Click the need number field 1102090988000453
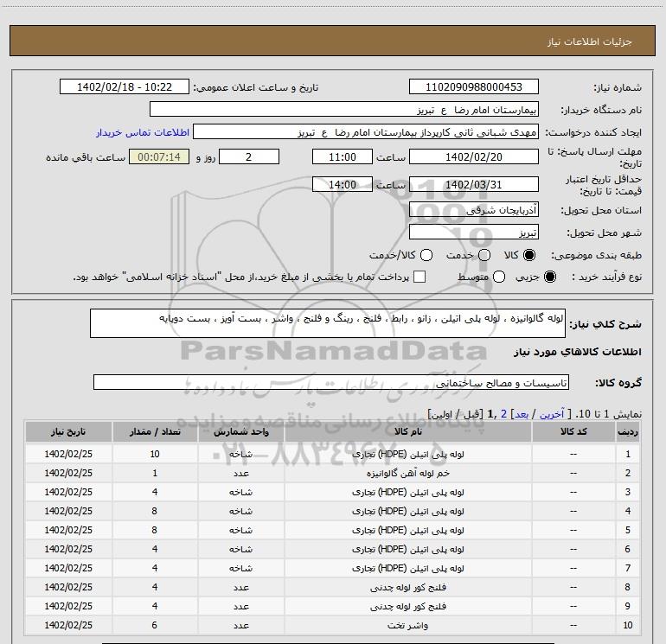The image size is (666, 644). (474, 86)
